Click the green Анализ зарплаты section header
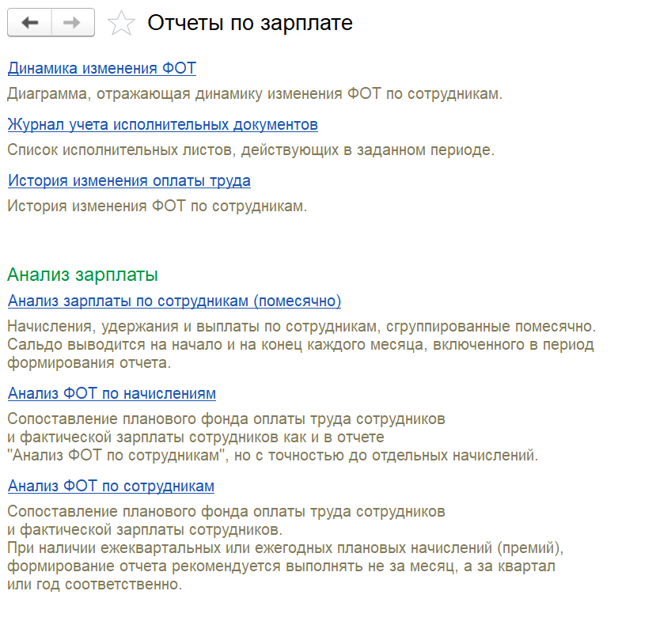The height and width of the screenshot is (644, 656). 82,275
